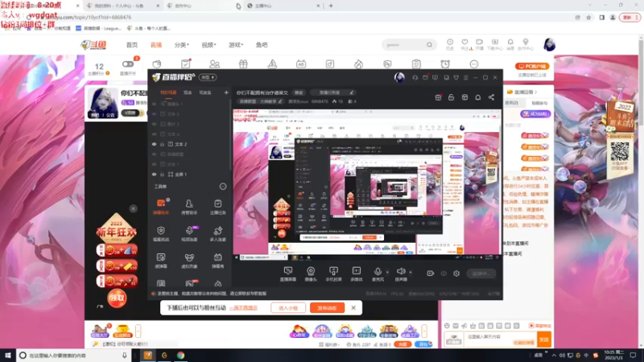Select first scene tab in companion
Viewport: 644px width, 362px height.
(168, 93)
